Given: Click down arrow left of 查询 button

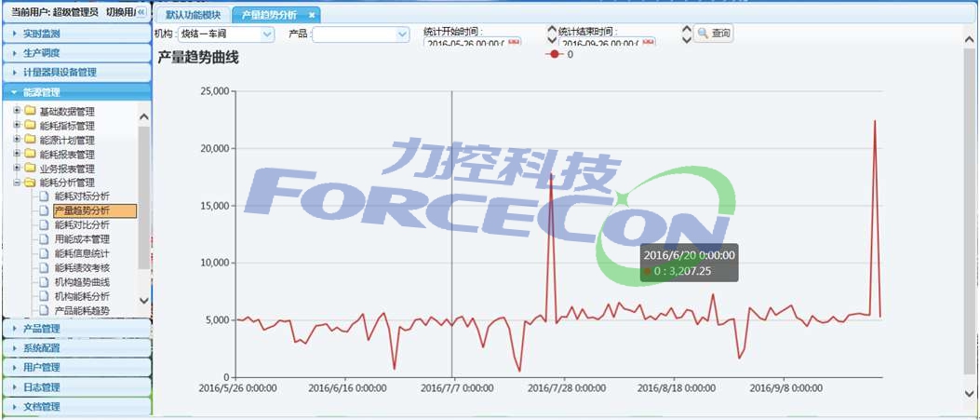Looking at the screenshot, I should pyautogui.click(x=687, y=41).
